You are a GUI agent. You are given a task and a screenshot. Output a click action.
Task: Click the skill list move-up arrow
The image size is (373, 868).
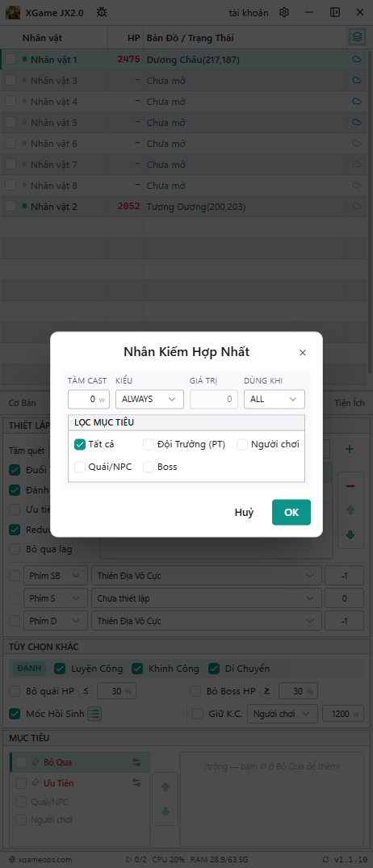pyautogui.click(x=350, y=510)
